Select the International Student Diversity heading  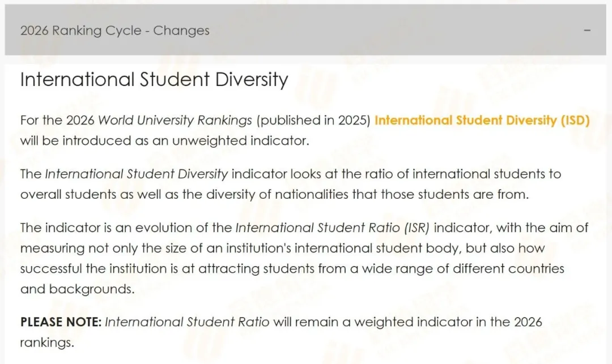(x=154, y=79)
